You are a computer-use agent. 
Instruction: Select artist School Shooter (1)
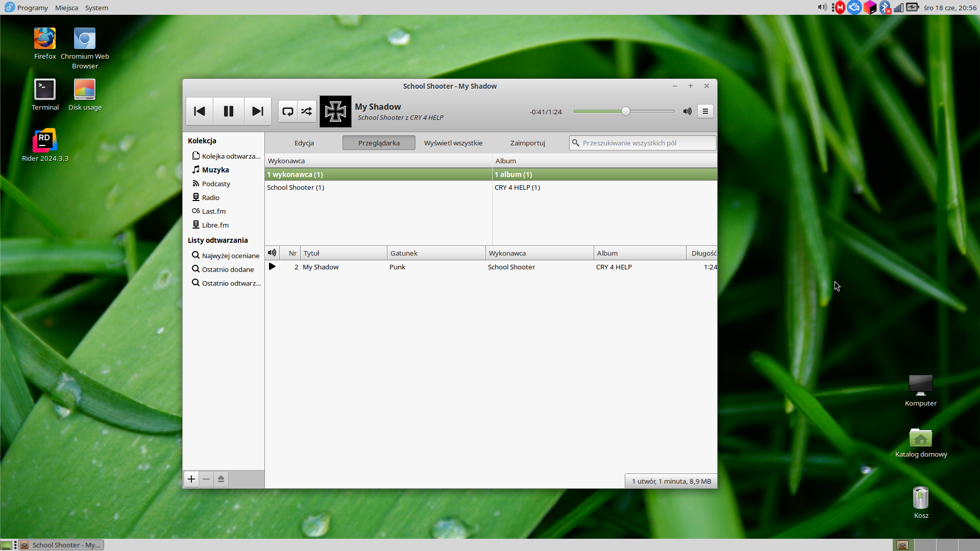[378, 187]
